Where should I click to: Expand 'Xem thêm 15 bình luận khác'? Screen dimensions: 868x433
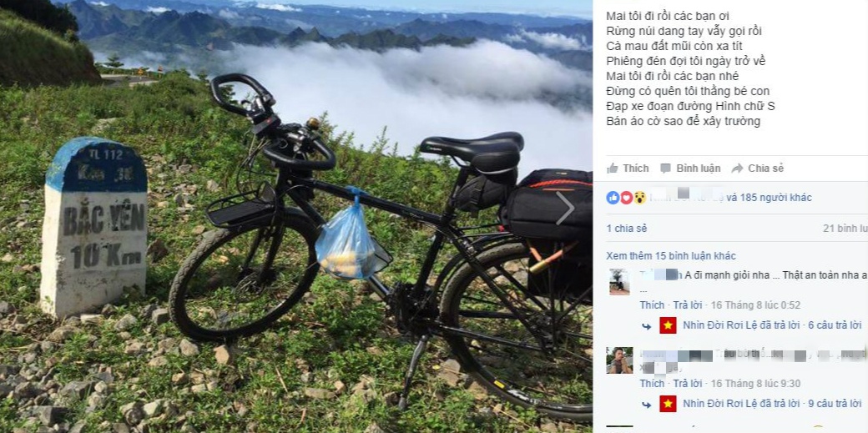click(671, 255)
